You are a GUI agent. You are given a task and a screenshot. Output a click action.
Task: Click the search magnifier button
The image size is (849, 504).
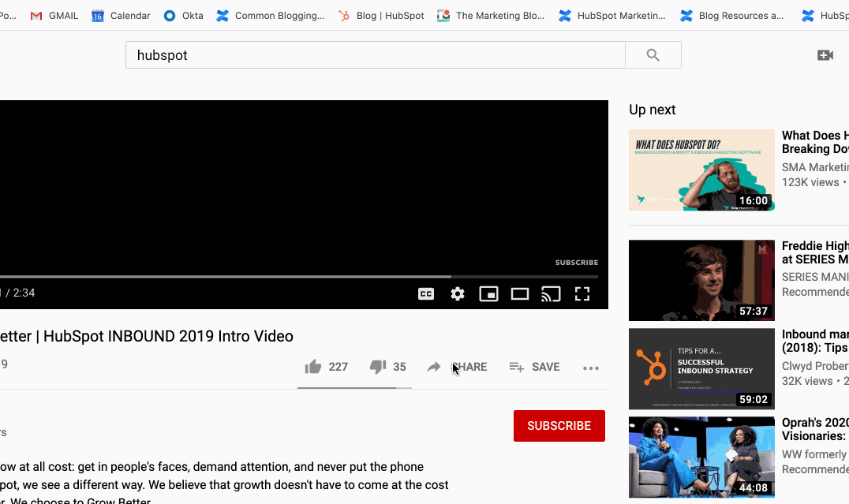[653, 54]
